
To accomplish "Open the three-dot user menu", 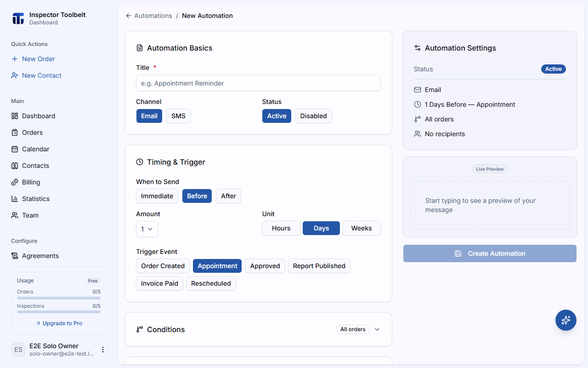I will 103,350.
